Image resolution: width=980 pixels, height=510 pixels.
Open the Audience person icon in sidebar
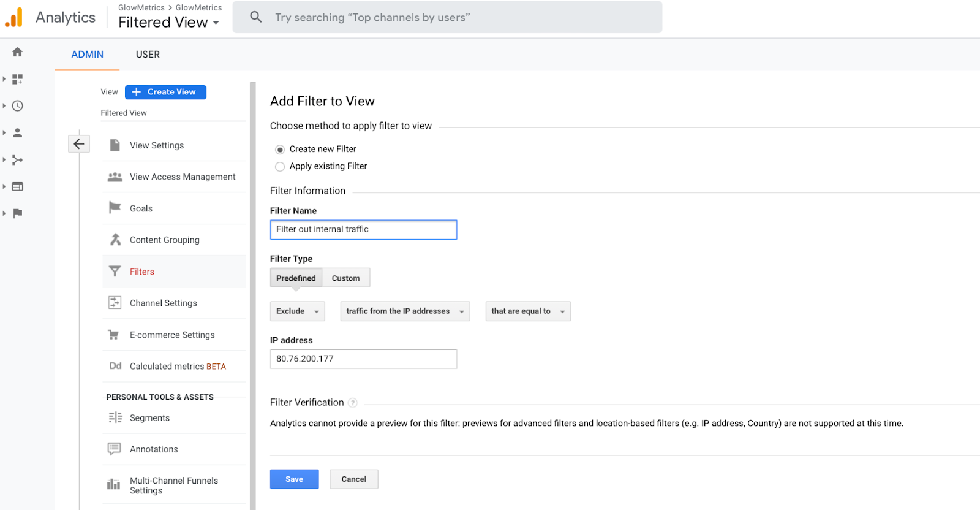pos(18,132)
